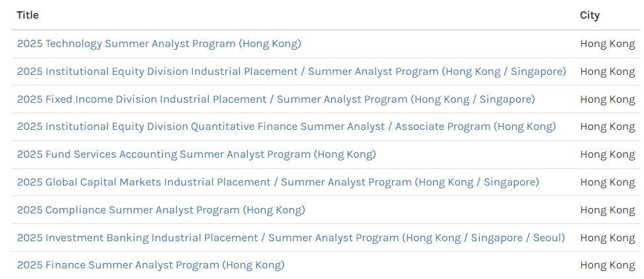Click Hong Kong city cell in Global Capital Markets row
Screen dimensions: 644x279
(608, 182)
